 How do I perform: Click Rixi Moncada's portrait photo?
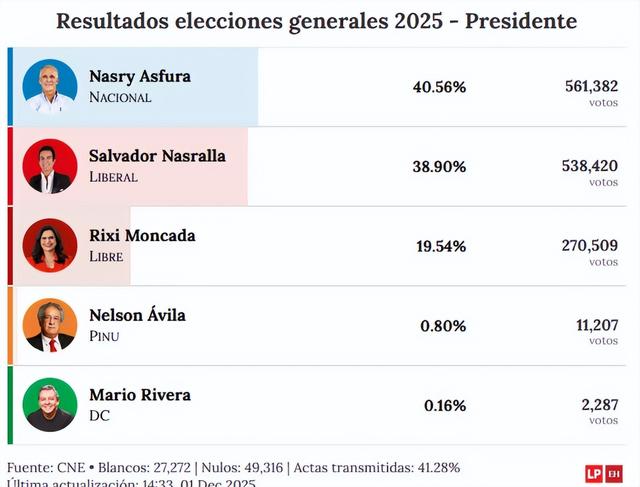pos(50,246)
